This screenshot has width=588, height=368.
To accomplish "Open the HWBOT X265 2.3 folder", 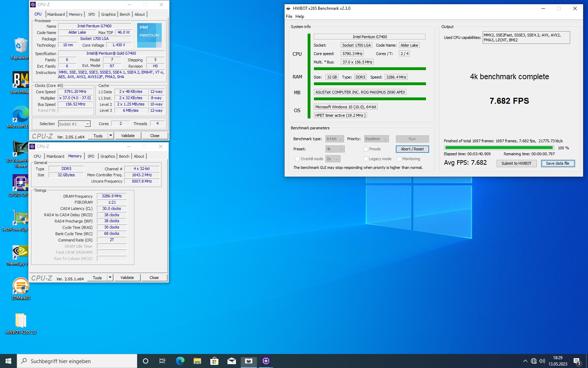I will [21, 323].
